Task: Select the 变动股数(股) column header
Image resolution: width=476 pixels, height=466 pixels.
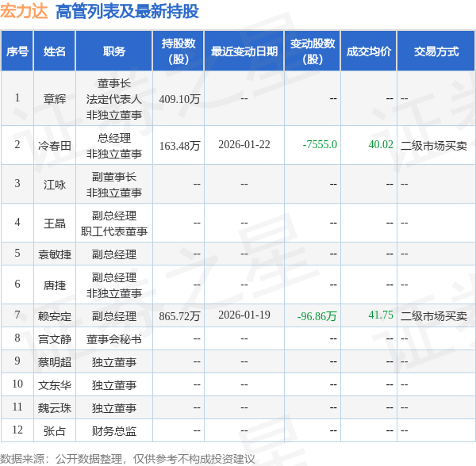Action: pos(313,51)
